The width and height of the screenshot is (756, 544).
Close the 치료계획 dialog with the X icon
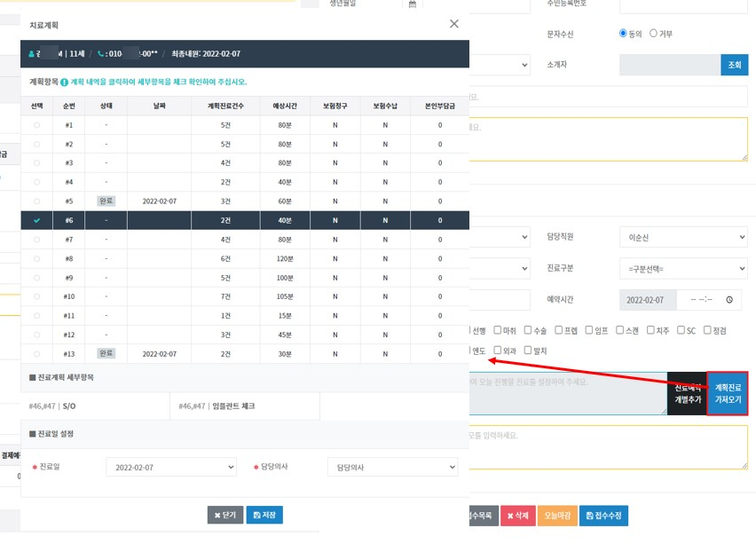[x=454, y=25]
